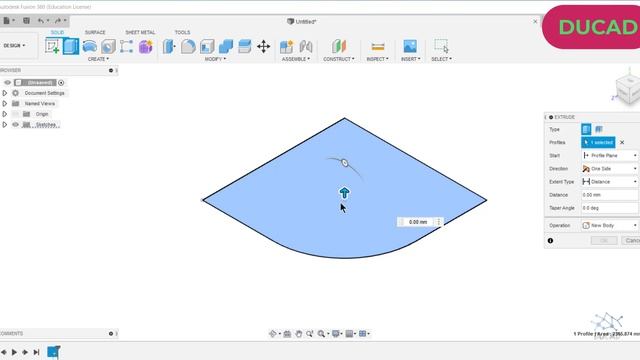The height and width of the screenshot is (360, 640).
Task: Click the Extrude dialog info icon
Action: (550, 241)
